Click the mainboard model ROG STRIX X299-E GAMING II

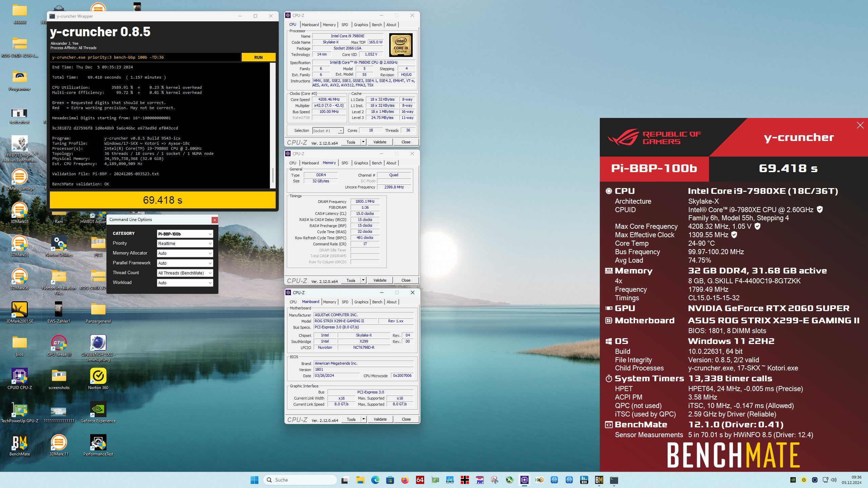[345, 321]
